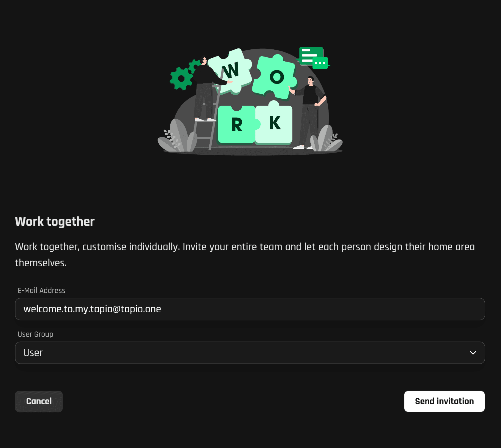Click the email address welcome.to.my.tapio@tapio.one

click(x=92, y=309)
